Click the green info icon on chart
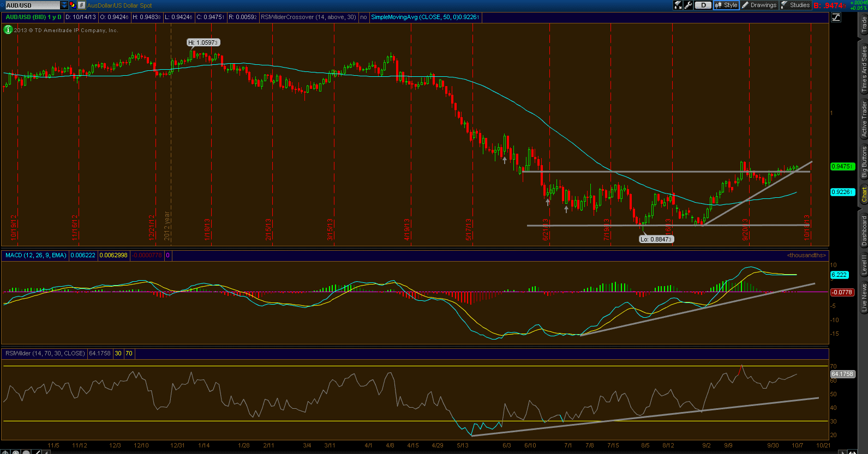Viewport: 868px width, 454px height. point(8,30)
